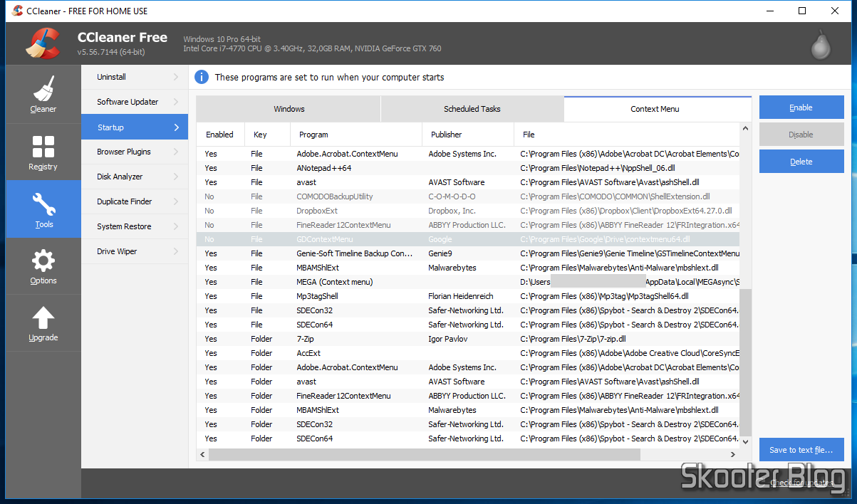Click horizontal scrollbar left arrow
Screen dimensions: 857x504
(202, 454)
